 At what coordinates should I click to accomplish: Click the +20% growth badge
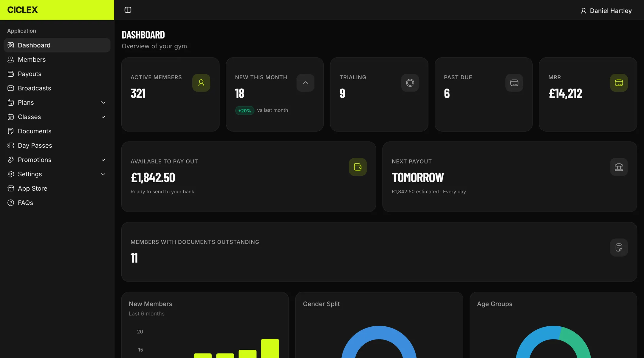(245, 110)
